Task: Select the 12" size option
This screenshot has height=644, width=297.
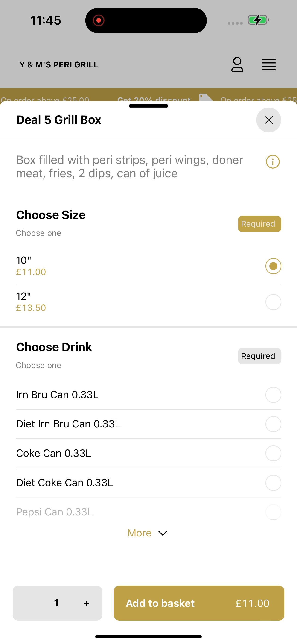Action: (148, 302)
